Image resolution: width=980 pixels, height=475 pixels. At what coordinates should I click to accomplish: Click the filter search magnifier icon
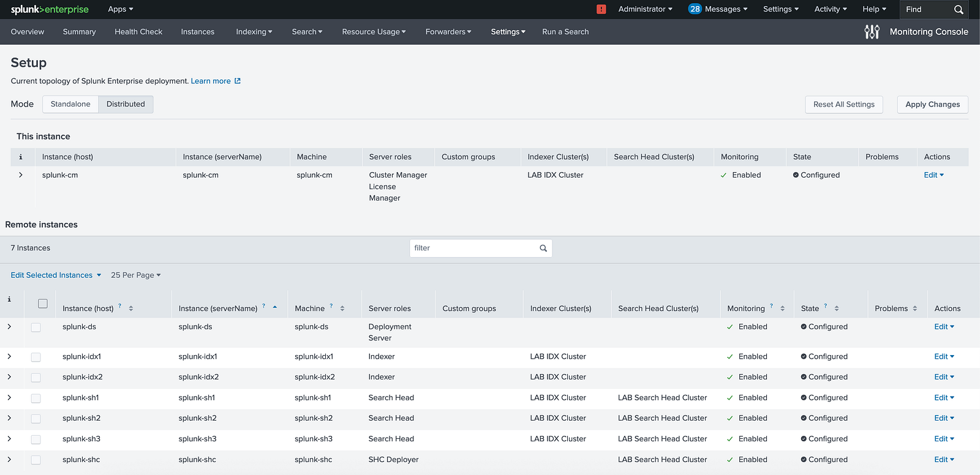[543, 248]
